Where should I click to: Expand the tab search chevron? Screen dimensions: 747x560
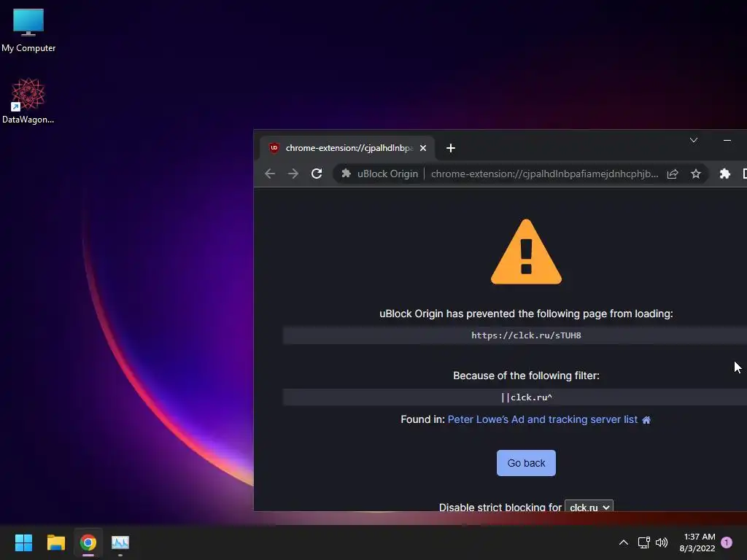point(694,140)
